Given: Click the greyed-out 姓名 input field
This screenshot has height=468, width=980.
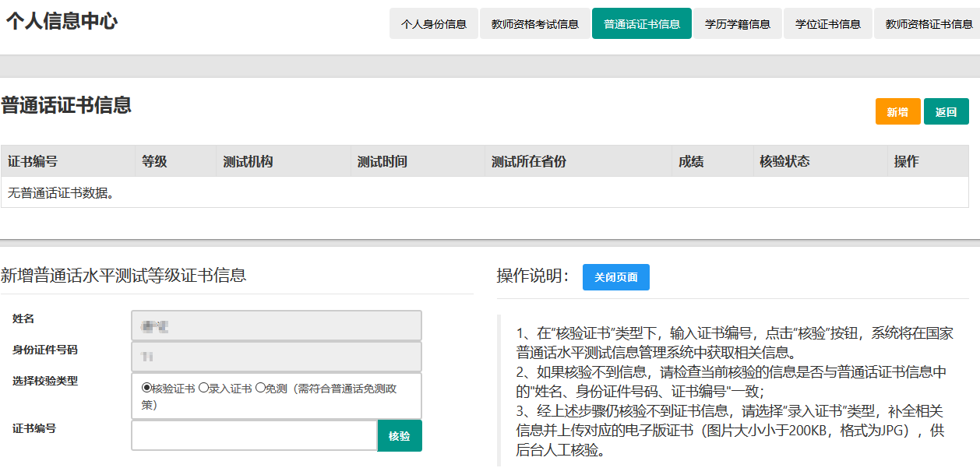Looking at the screenshot, I should [277, 325].
